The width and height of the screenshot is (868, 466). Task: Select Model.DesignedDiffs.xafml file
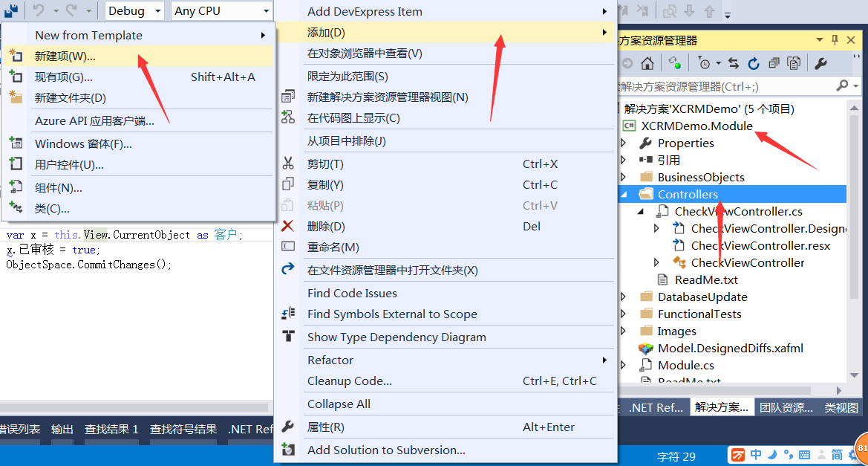[730, 348]
